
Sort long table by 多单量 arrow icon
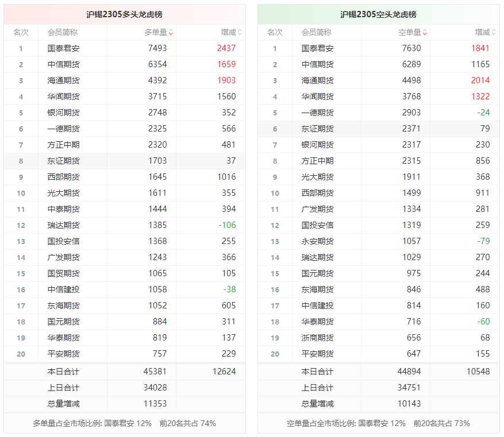click(171, 33)
